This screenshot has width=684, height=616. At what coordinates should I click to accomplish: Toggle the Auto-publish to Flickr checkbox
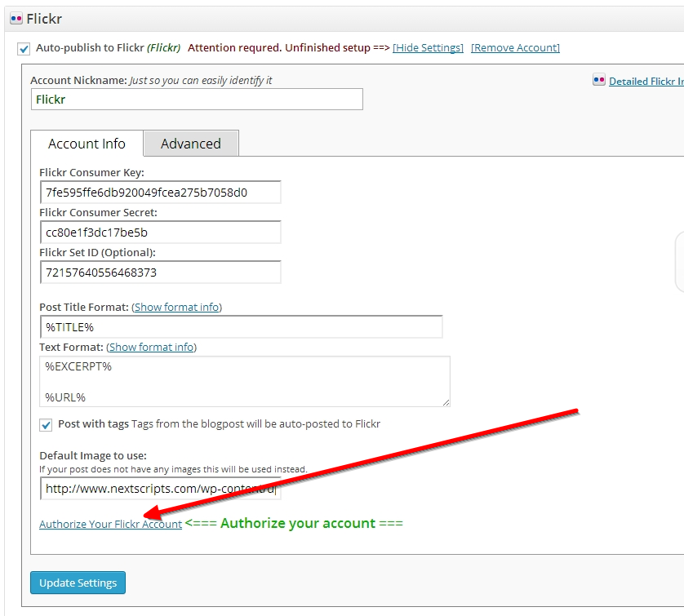point(24,49)
